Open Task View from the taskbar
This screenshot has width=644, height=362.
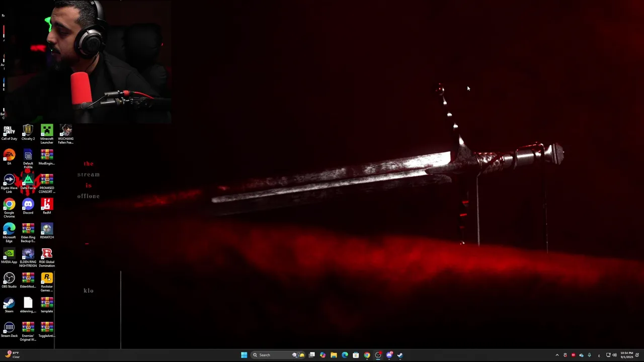[x=312, y=355]
